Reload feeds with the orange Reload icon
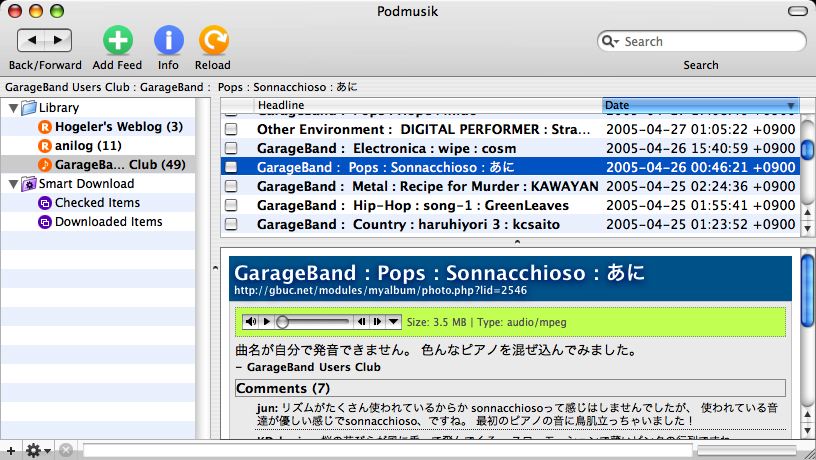 213,40
